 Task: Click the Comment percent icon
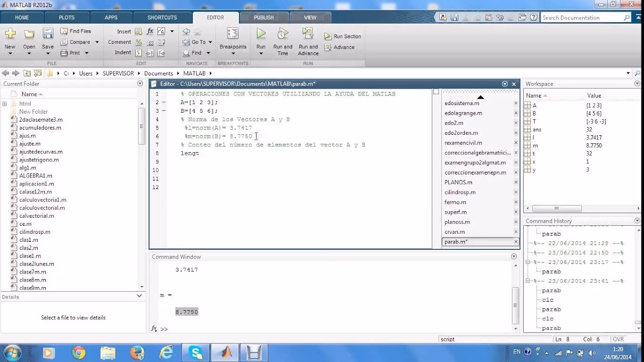click(x=139, y=42)
